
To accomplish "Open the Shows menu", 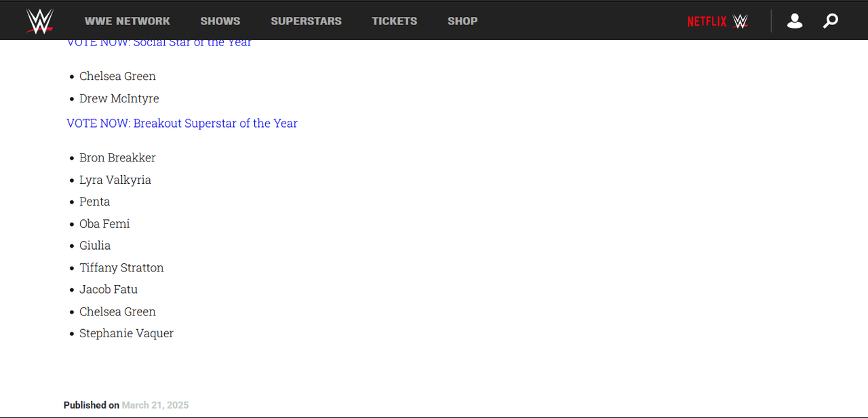I will click(x=220, y=21).
